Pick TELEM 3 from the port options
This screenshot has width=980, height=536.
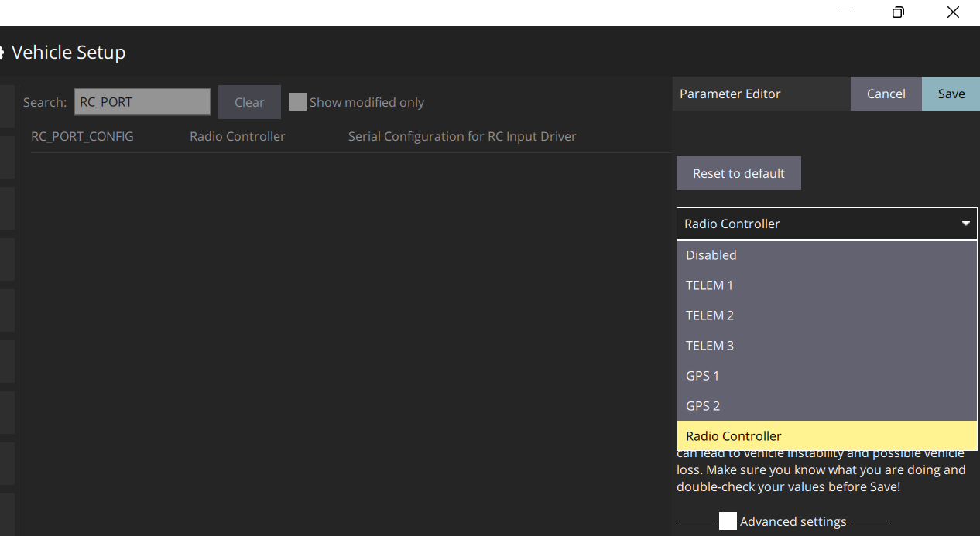(827, 345)
